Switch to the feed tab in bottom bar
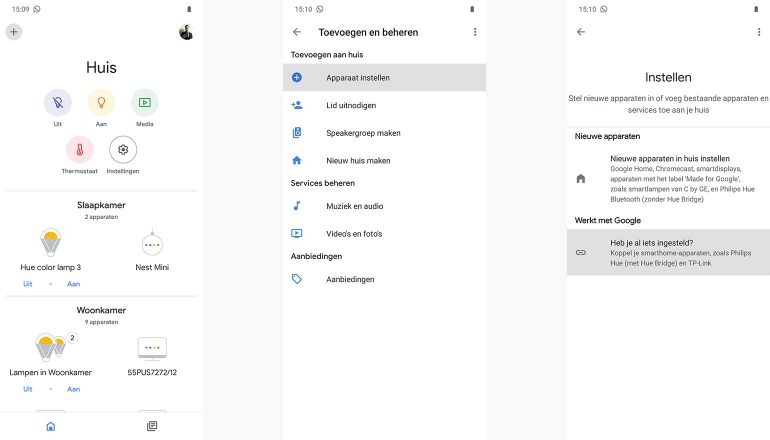This screenshot has height=440, width=770. [x=152, y=426]
